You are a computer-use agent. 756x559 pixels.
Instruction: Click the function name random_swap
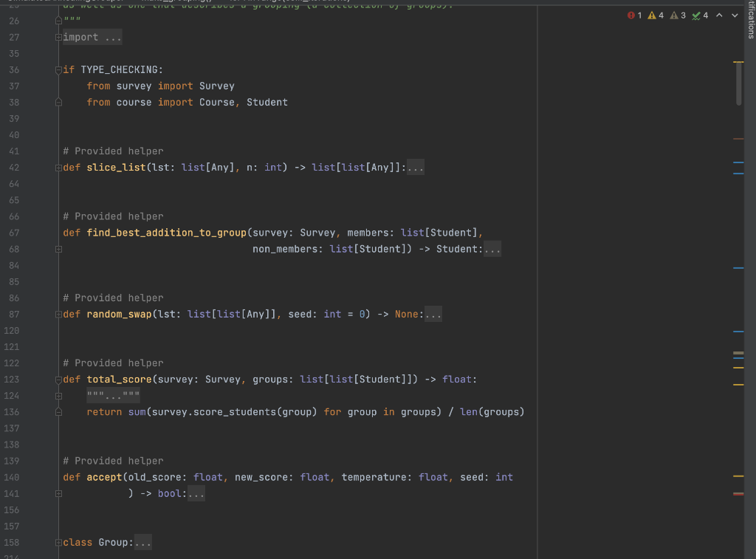pos(119,314)
